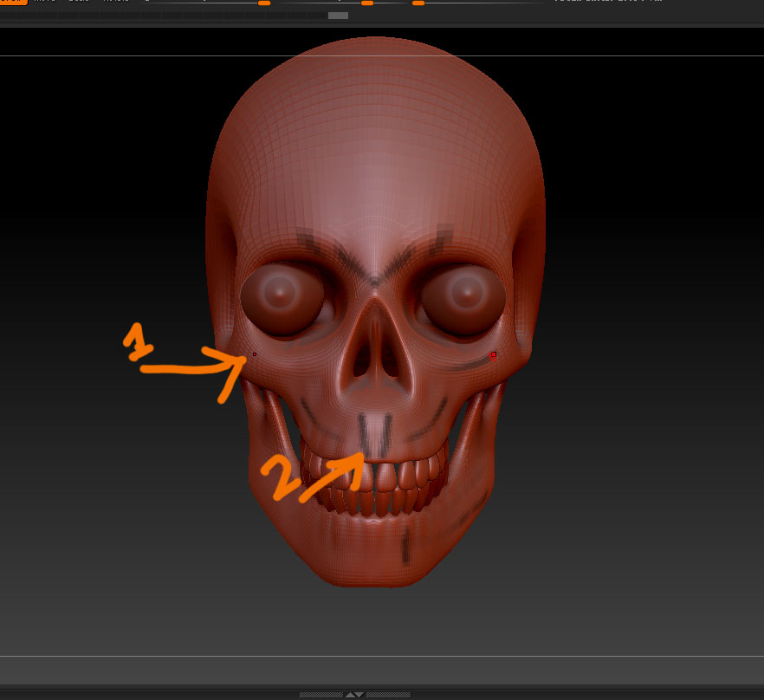
Task: Click the gray marker on the timeline strip
Action: coord(338,16)
